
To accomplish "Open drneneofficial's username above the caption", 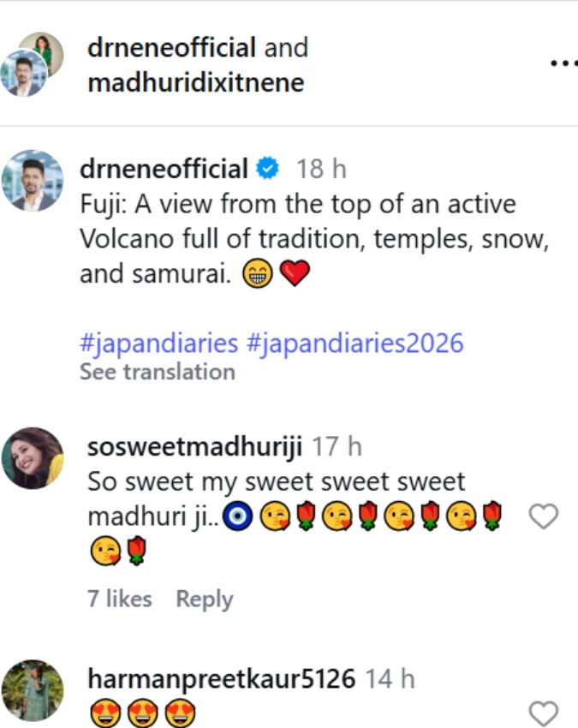I will tap(163, 165).
